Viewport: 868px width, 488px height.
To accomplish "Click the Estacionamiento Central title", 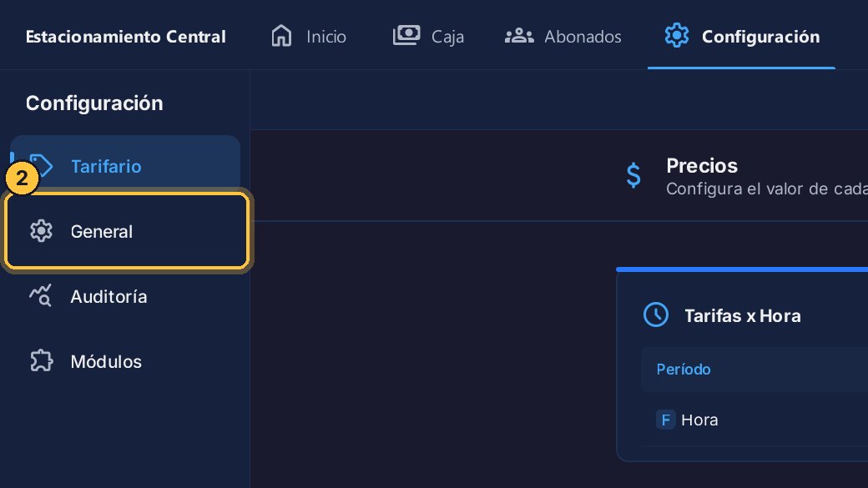I will click(x=126, y=37).
